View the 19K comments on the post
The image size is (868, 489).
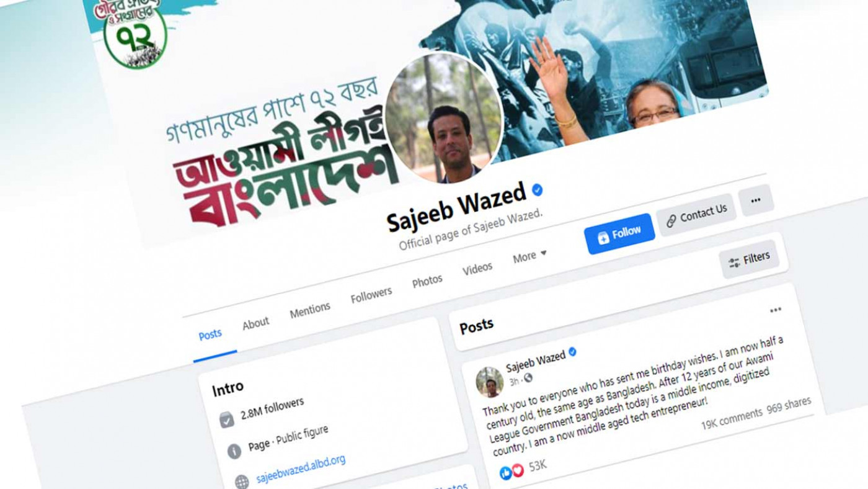732,418
